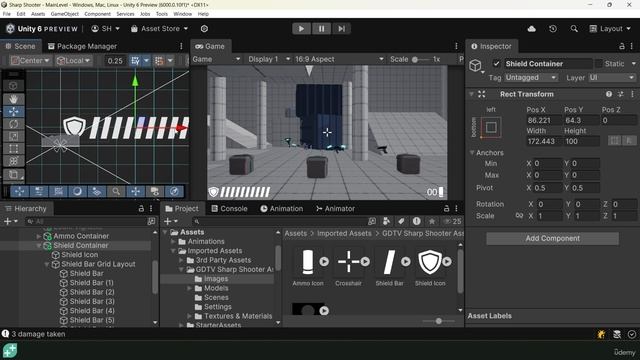Open the Images folder in Project tree
Screen dimensions: 640x360
(216, 279)
